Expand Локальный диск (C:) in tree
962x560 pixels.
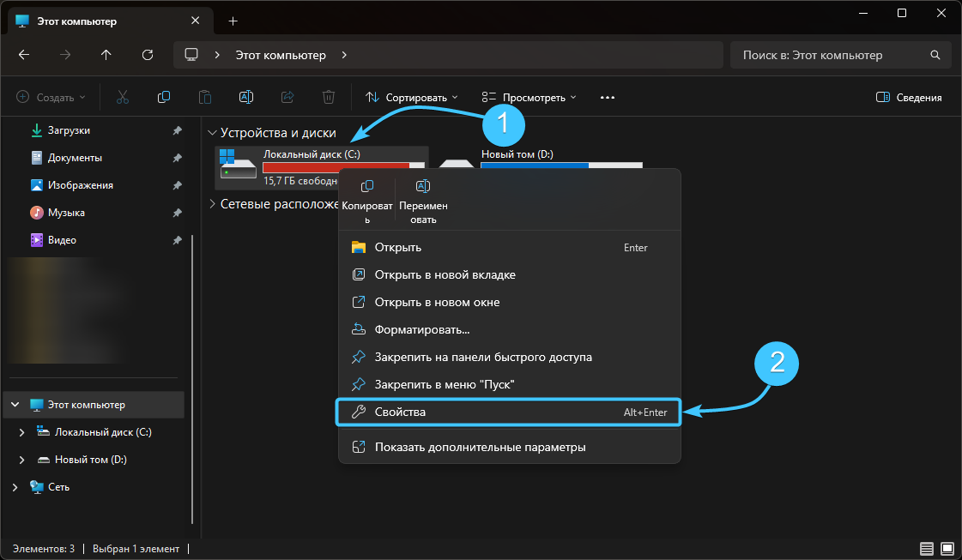coord(21,432)
